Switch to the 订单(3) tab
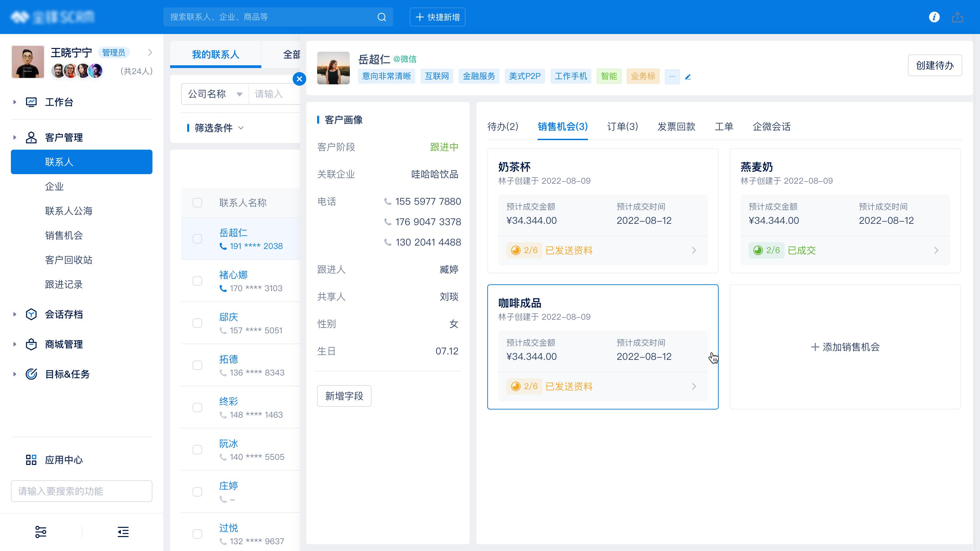 pyautogui.click(x=622, y=127)
